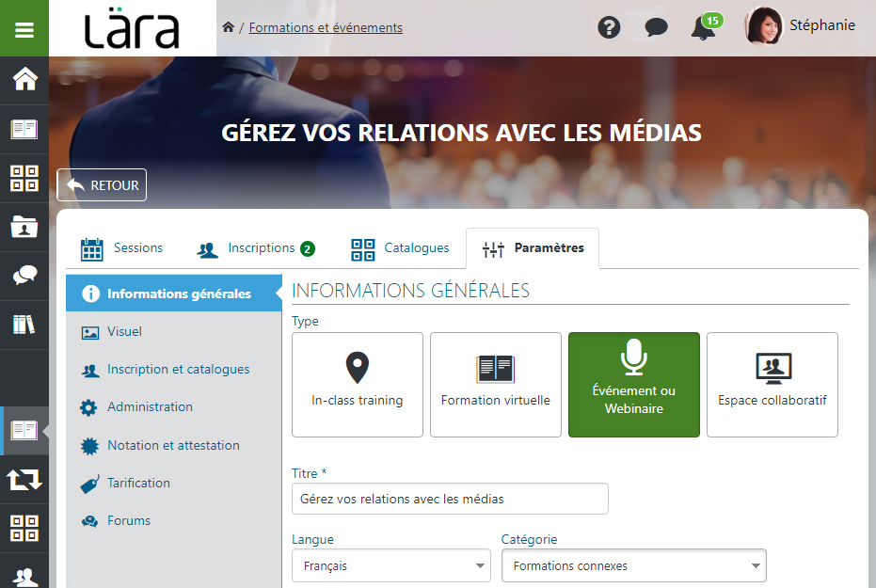
Task: Switch to the Catalogues tab
Action: coord(400,248)
